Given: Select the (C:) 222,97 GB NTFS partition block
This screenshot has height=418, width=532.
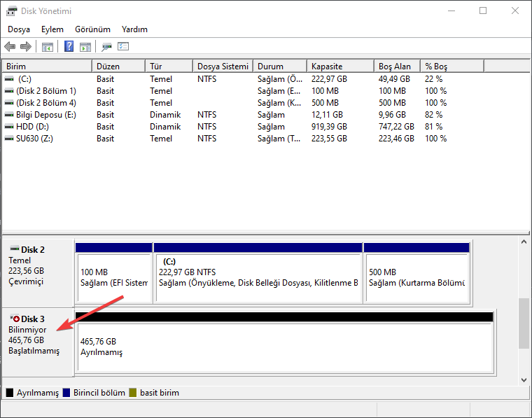Looking at the screenshot, I should coord(258,274).
